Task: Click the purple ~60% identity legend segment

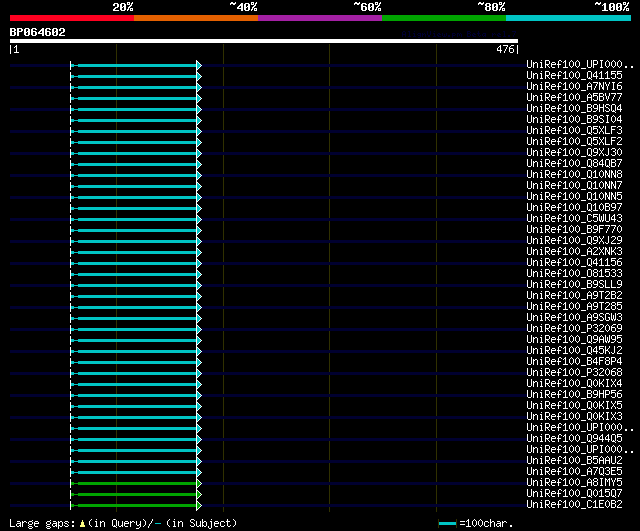Action: click(320, 18)
